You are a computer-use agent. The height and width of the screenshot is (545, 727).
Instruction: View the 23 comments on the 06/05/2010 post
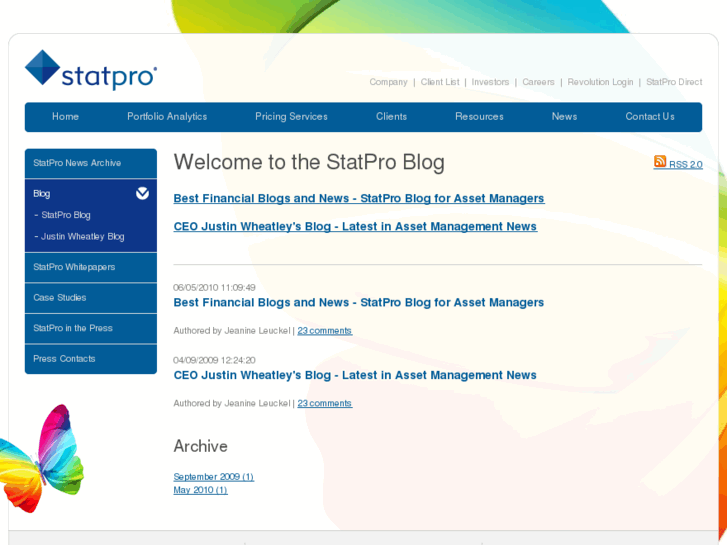325,331
